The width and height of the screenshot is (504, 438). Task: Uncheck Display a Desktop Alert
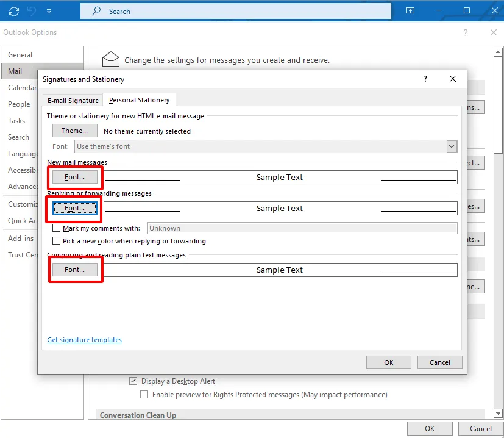point(133,381)
